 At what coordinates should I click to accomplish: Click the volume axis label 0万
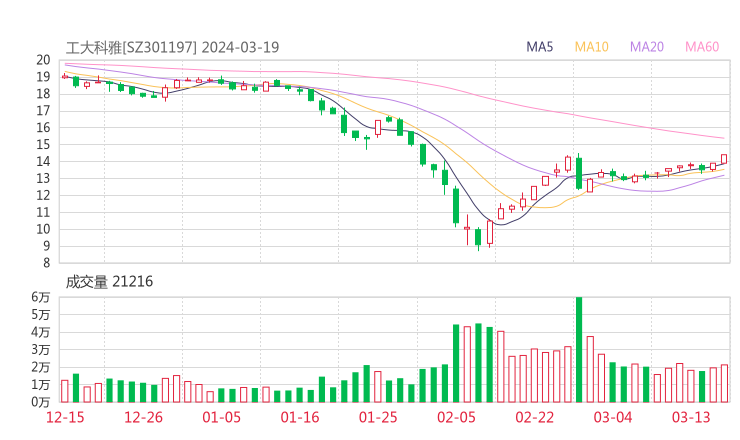41,402
